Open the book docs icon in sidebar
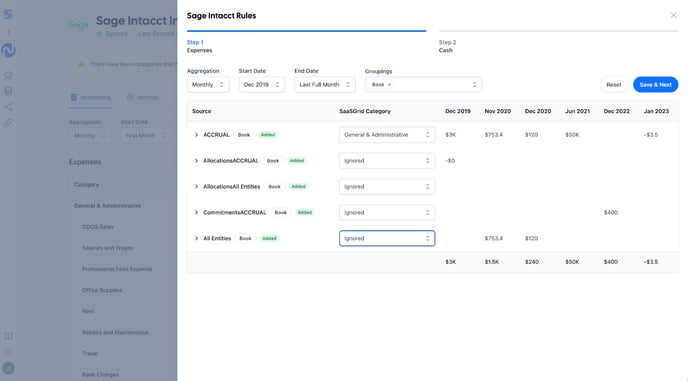 click(8, 336)
